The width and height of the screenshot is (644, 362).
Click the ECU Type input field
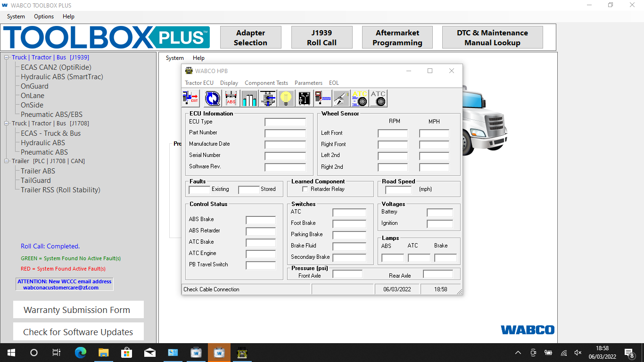point(285,122)
